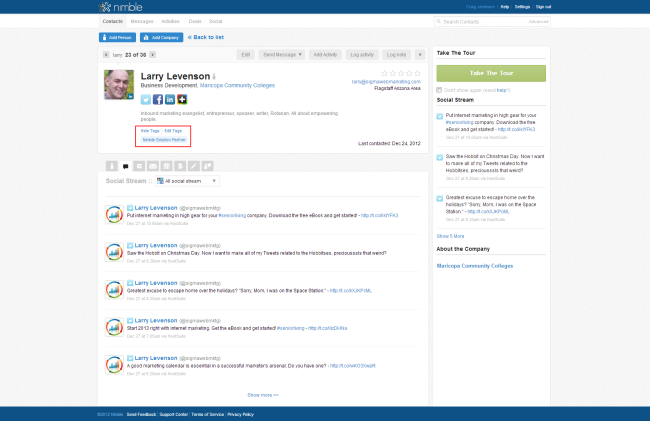The image size is (650, 421).
Task: Tick the 'Don't show again' checkbox
Action: [439, 90]
